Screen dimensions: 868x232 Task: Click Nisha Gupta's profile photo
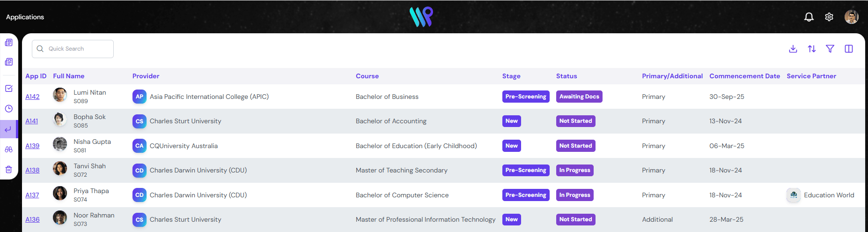pos(60,144)
